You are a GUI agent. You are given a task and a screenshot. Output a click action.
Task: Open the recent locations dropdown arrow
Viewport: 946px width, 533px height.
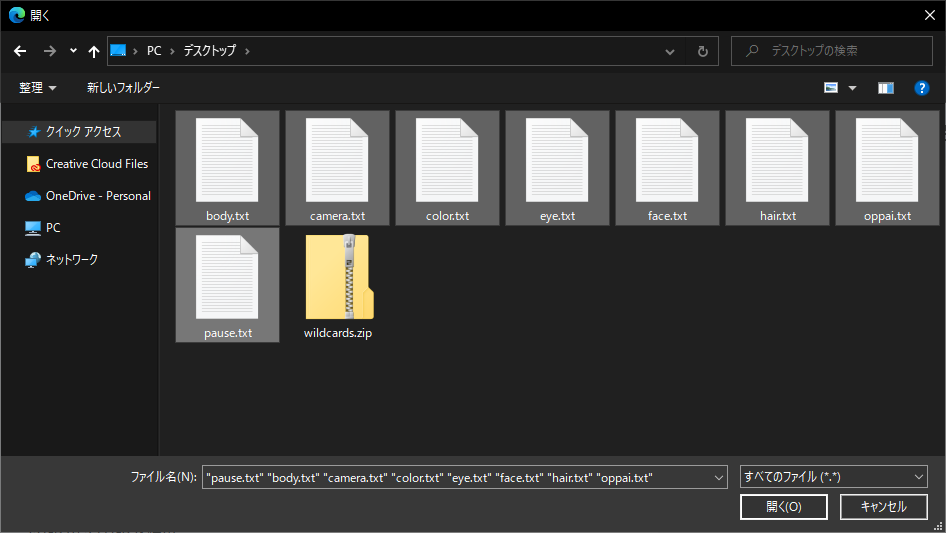coord(73,51)
